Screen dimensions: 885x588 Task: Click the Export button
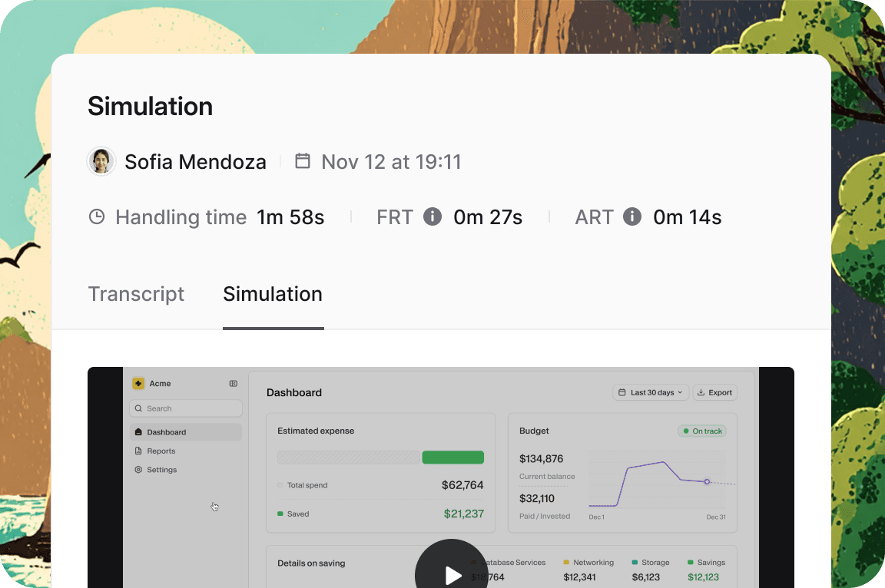click(x=714, y=392)
